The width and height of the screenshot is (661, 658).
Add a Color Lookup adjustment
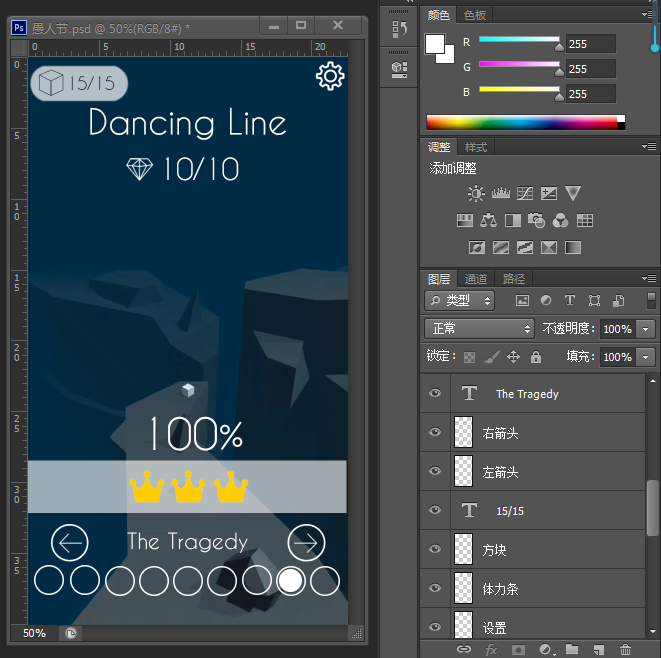(585, 220)
